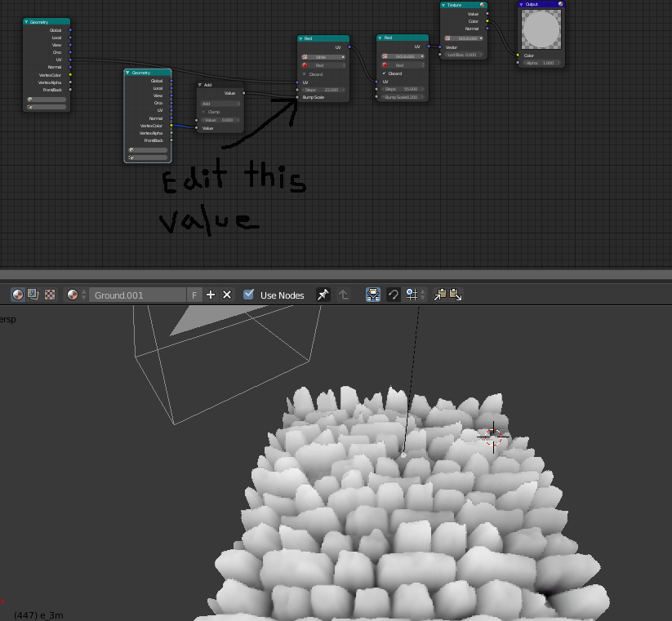Viewport: 672px width, 621px height.
Task: Toggle preview sphere icon on Output node header
Action: tap(560, 4)
